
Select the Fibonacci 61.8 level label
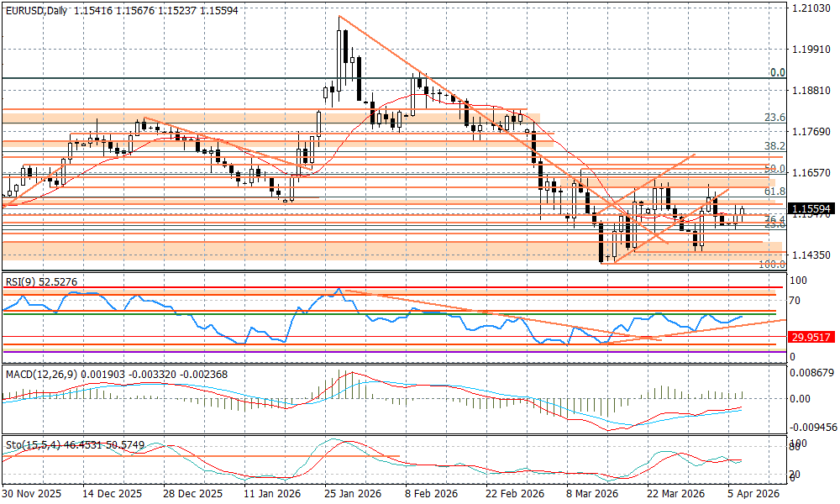(776, 192)
